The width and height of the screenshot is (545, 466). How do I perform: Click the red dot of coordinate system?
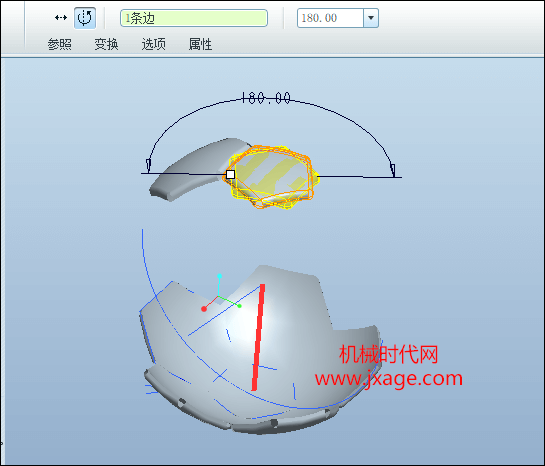pos(204,309)
